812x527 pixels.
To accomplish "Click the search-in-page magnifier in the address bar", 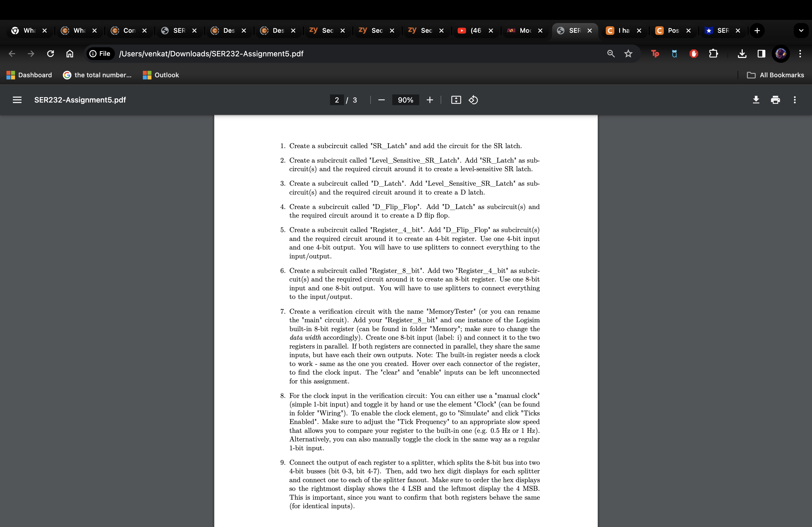I will click(611, 53).
